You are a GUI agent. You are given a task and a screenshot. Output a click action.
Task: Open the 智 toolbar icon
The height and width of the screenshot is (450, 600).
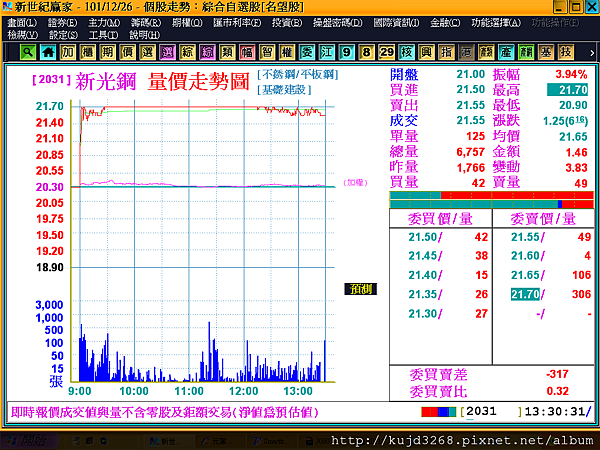click(x=267, y=52)
